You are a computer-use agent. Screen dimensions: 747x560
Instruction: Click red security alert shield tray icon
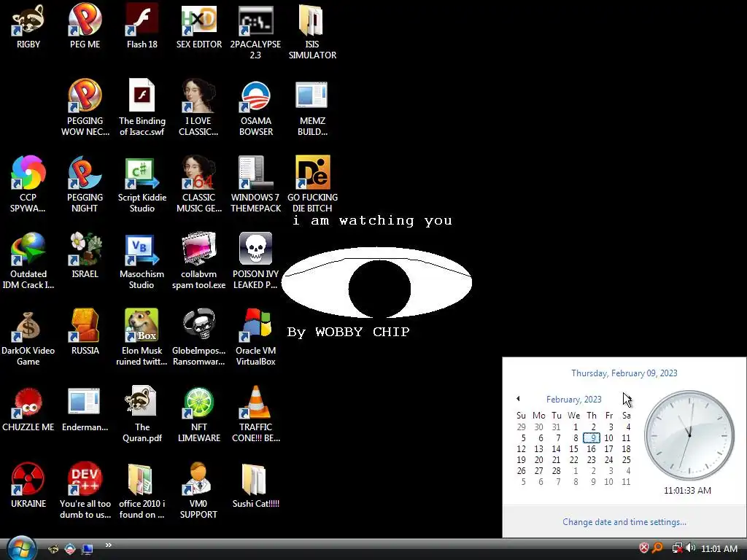pos(643,548)
